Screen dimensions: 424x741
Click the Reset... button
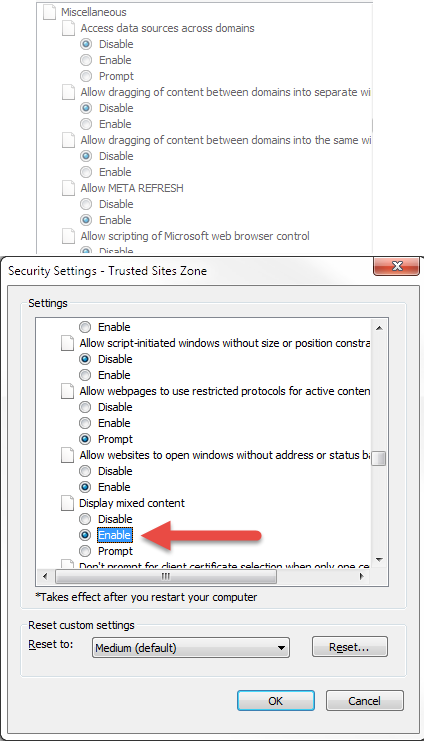coord(350,647)
